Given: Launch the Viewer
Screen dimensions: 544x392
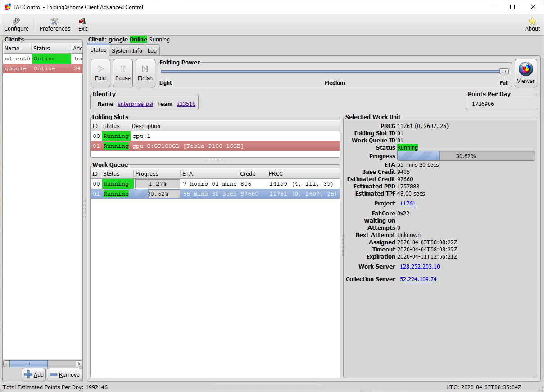Looking at the screenshot, I should 526,73.
